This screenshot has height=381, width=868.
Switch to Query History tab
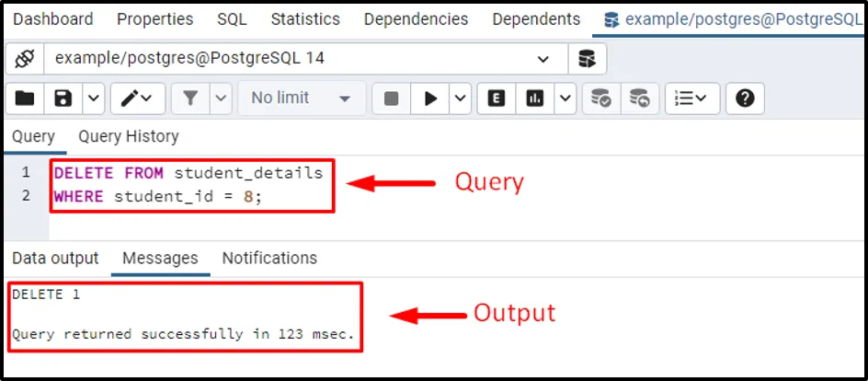click(128, 136)
